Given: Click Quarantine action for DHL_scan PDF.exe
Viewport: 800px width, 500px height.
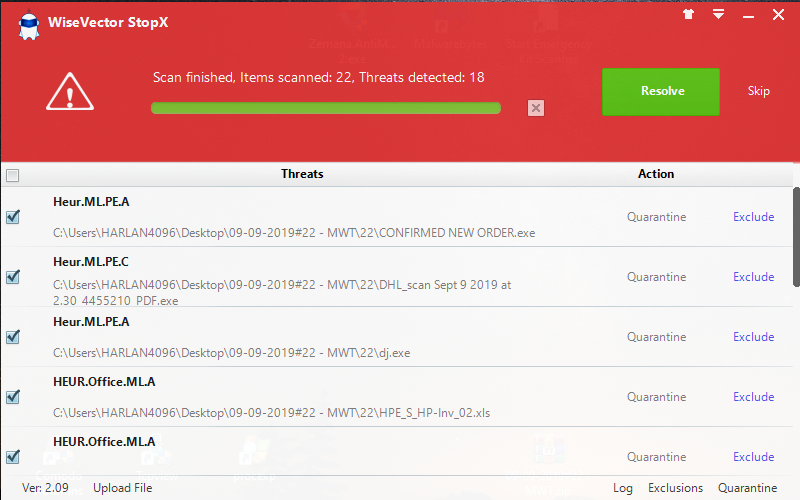Looking at the screenshot, I should coord(657,277).
